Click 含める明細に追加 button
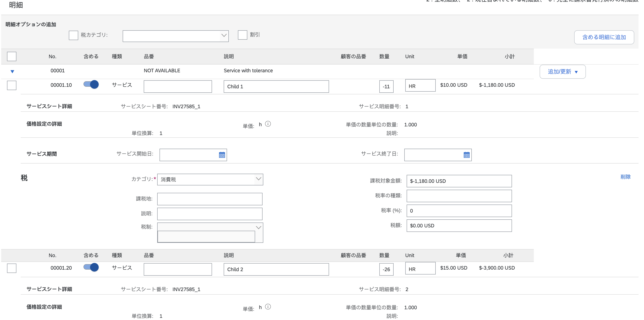The width and height of the screenshot is (644, 320). [x=604, y=37]
